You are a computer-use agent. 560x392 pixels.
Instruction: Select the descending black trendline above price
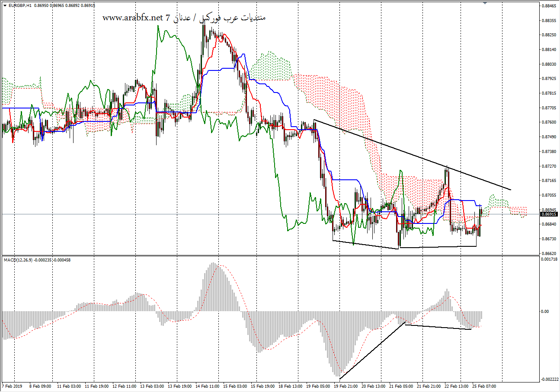click(412, 154)
